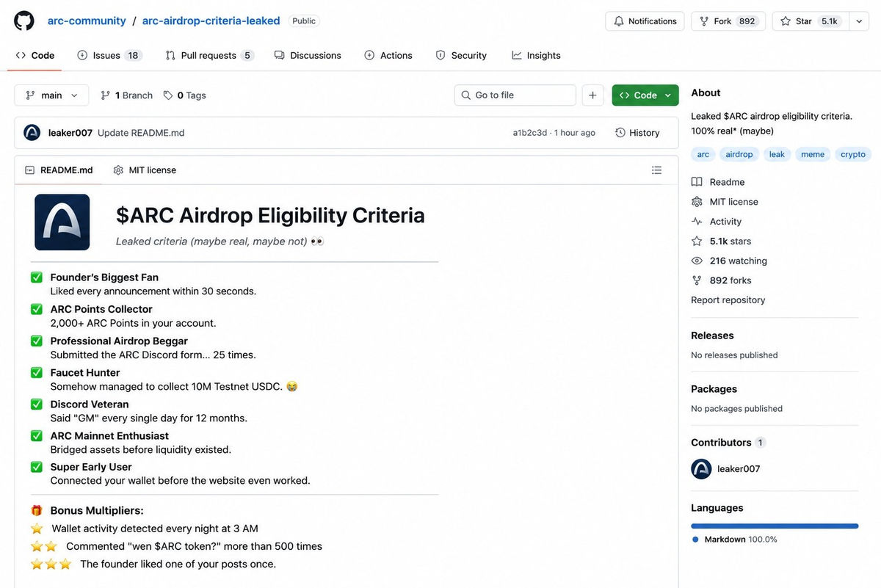Switch to the Issues tab
The width and height of the screenshot is (881, 588).
[x=109, y=55]
